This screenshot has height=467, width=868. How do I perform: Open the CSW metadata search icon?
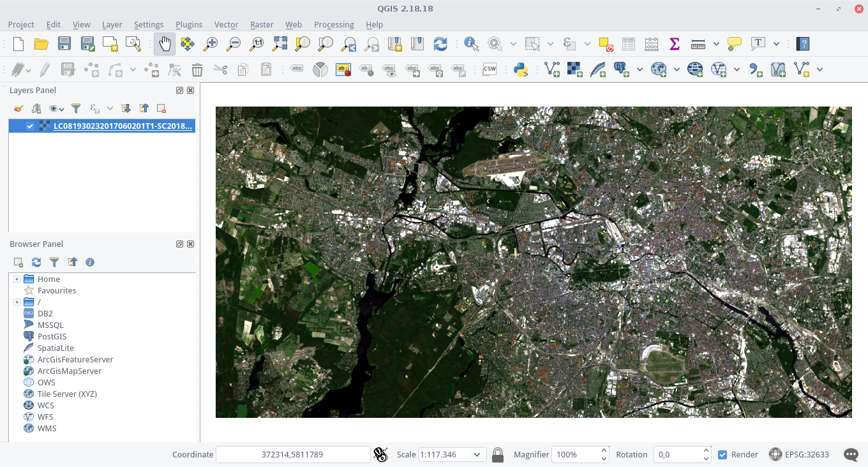pos(490,70)
